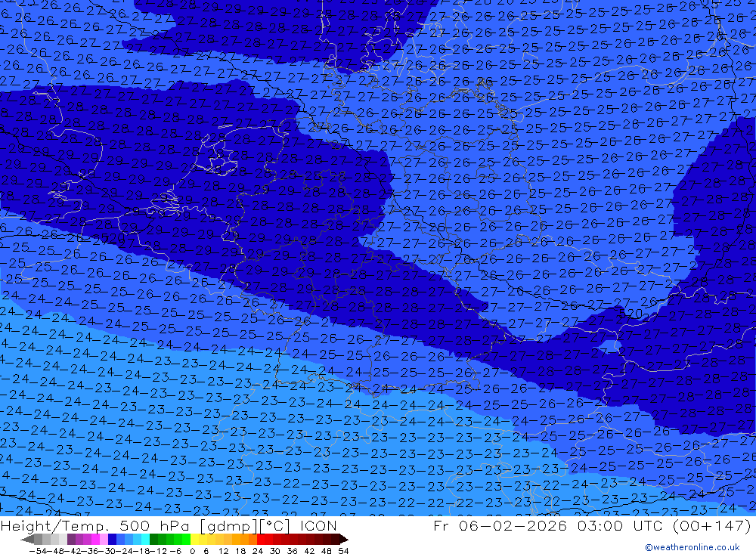Click the bright yellow legend swatch above 0

pyautogui.click(x=195, y=540)
